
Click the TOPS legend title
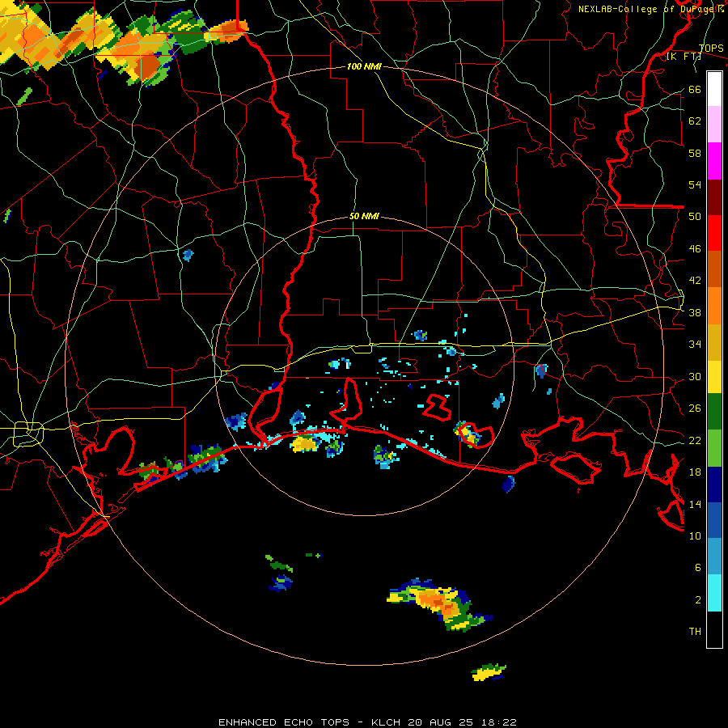tap(711, 49)
